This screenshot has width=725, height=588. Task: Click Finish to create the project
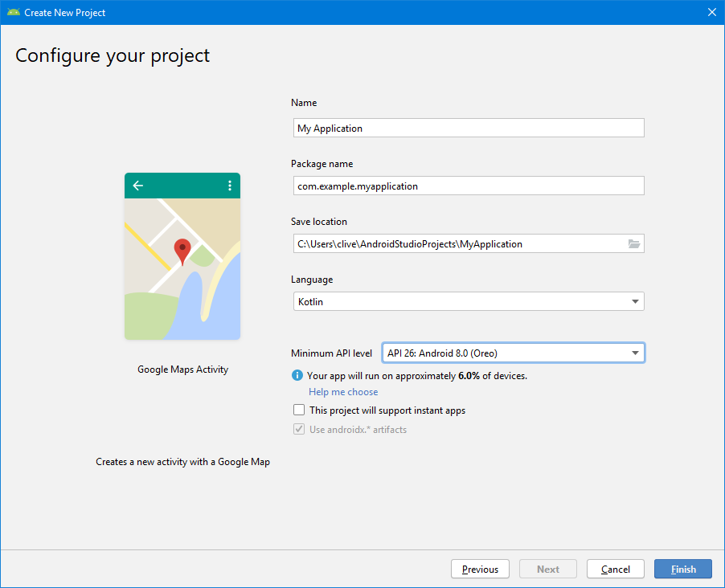[683, 569]
